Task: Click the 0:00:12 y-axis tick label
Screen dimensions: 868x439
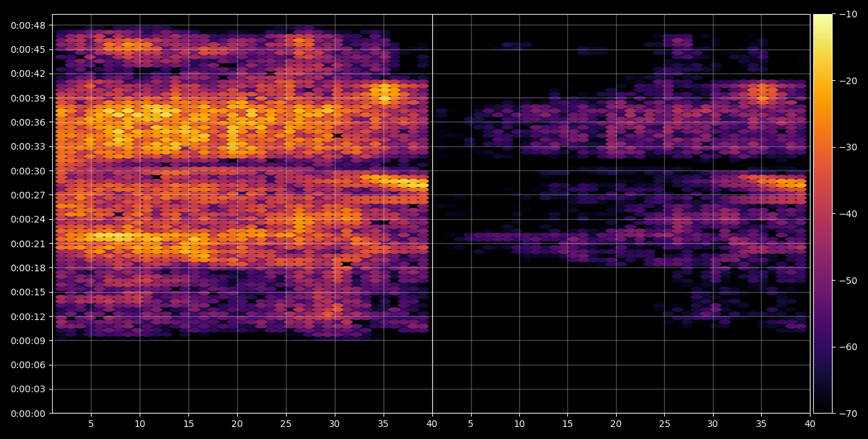Action: point(28,316)
